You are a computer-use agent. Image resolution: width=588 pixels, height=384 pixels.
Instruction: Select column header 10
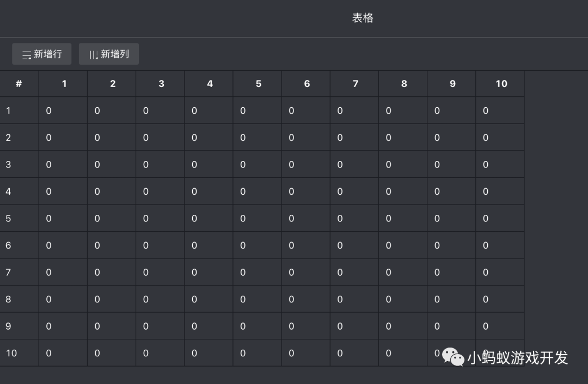[500, 84]
